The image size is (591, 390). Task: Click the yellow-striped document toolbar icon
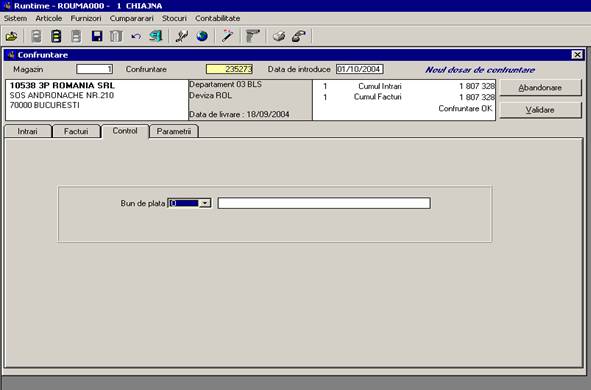coord(56,37)
